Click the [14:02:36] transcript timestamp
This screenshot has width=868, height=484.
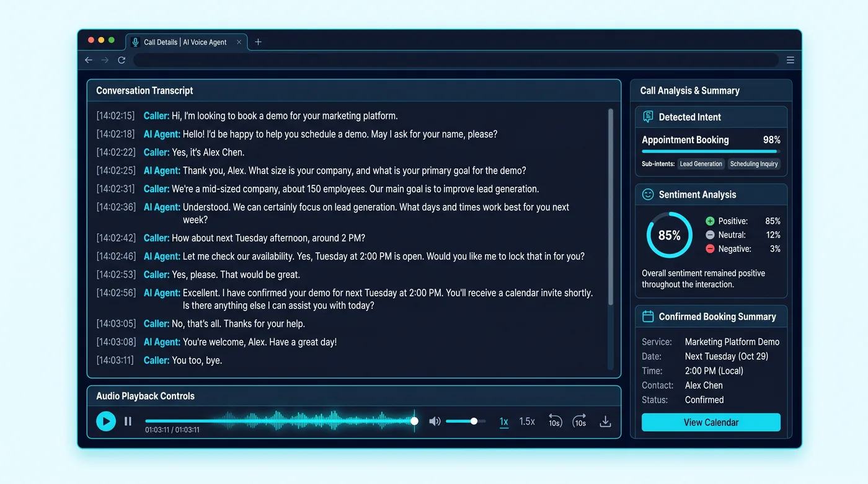coord(115,207)
